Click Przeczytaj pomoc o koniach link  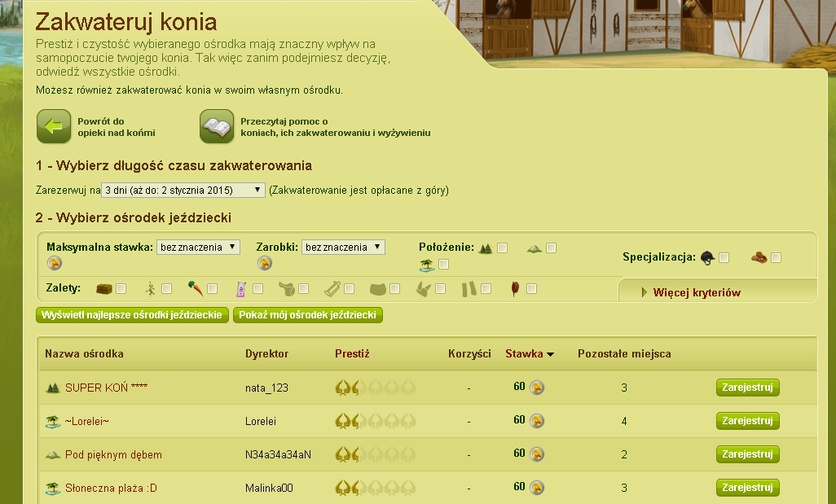336,127
